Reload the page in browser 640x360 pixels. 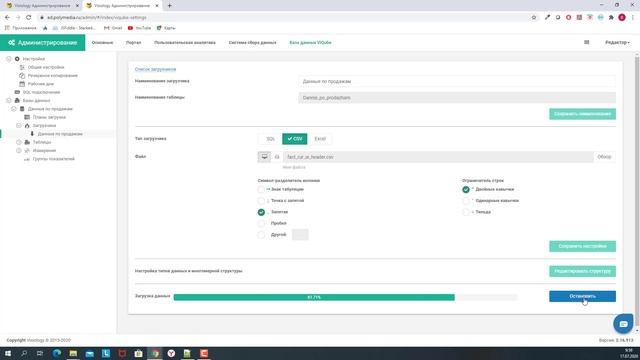tap(29, 18)
